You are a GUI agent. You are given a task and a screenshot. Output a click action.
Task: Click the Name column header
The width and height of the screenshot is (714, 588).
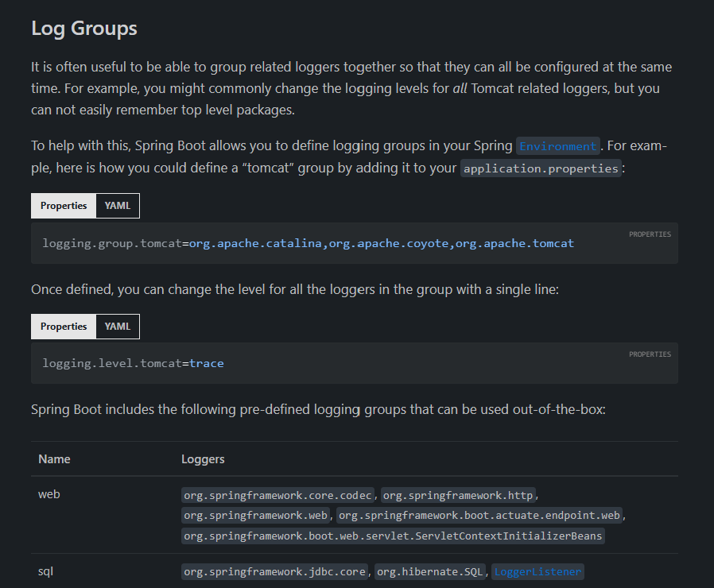[54, 458]
